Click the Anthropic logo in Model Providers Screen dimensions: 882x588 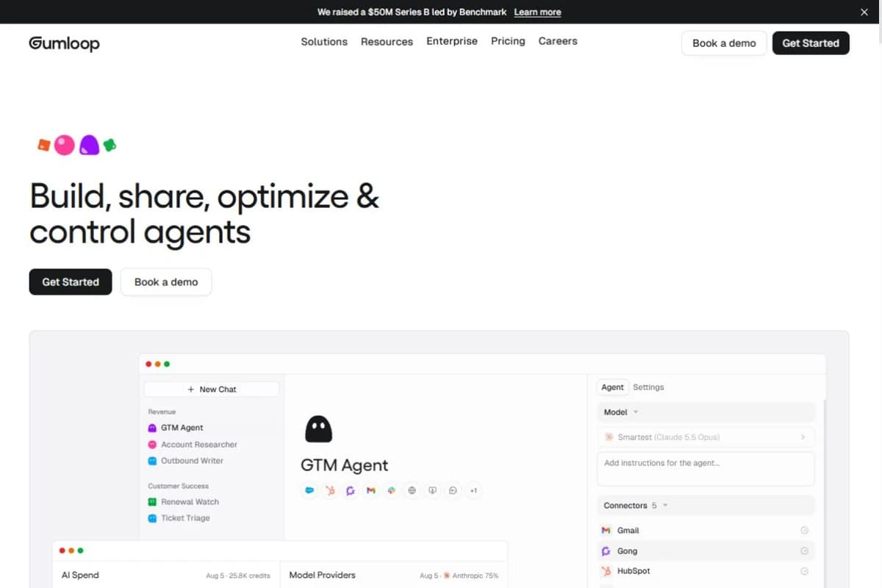[x=447, y=576]
